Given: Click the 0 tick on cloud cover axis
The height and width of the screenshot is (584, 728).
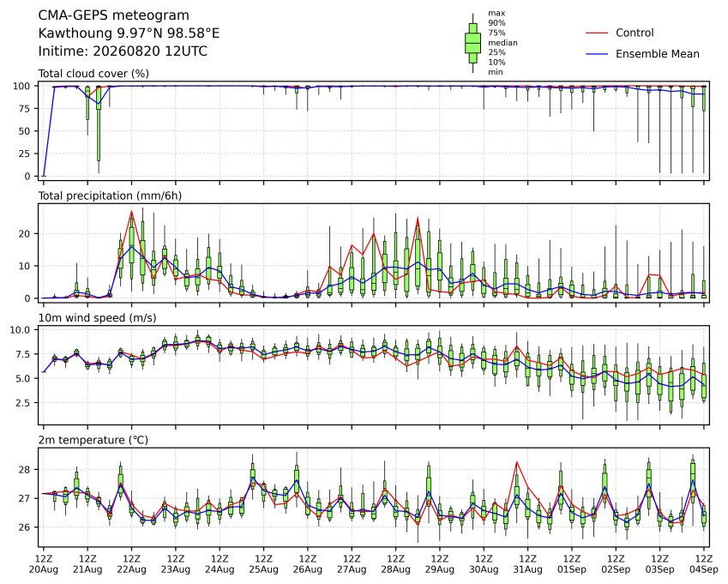Looking at the screenshot, I should (27, 177).
